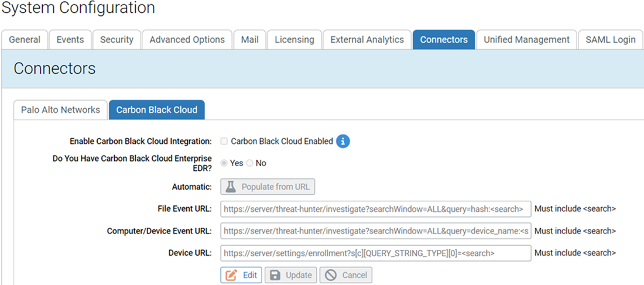Click the flask icon on Populate from URL
Image resolution: width=644 pixels, height=285 pixels.
tap(231, 187)
